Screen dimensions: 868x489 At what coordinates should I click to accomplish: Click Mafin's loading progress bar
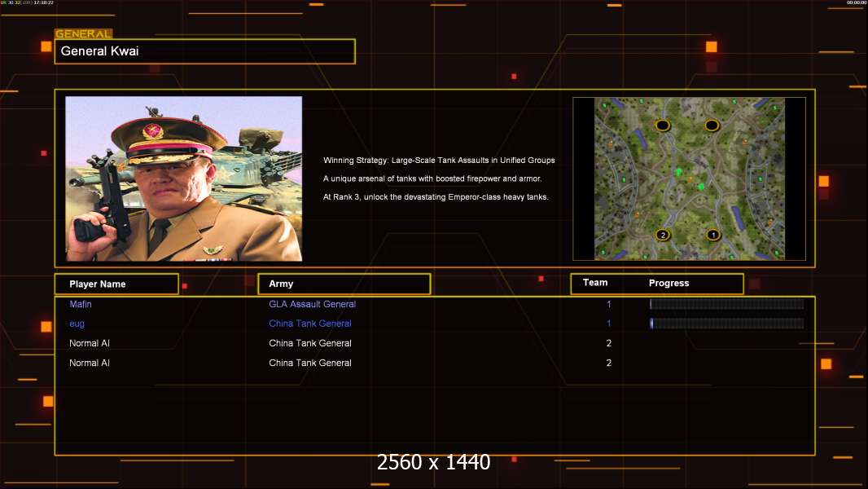(x=726, y=304)
